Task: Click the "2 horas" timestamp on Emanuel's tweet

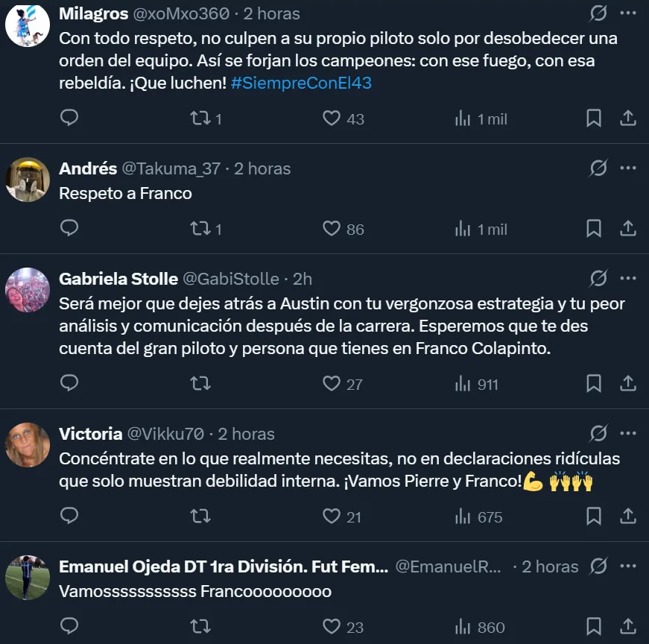Action: [550, 566]
